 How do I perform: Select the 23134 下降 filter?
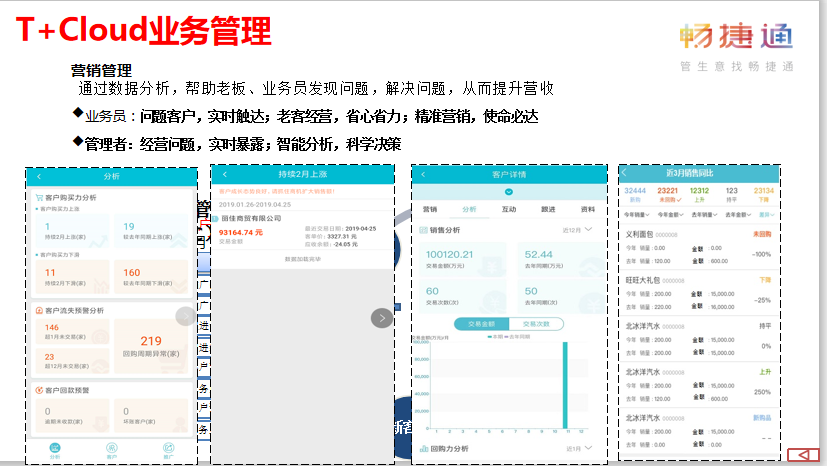point(764,195)
